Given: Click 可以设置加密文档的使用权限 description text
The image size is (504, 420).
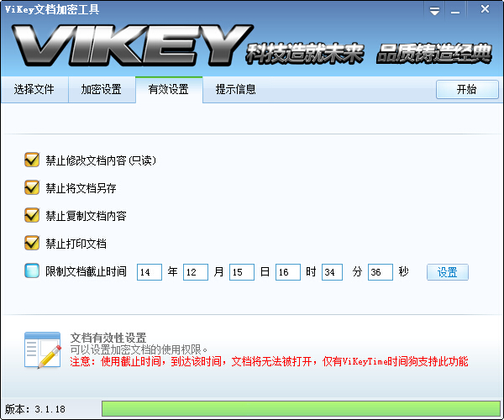Looking at the screenshot, I should coord(139,349).
